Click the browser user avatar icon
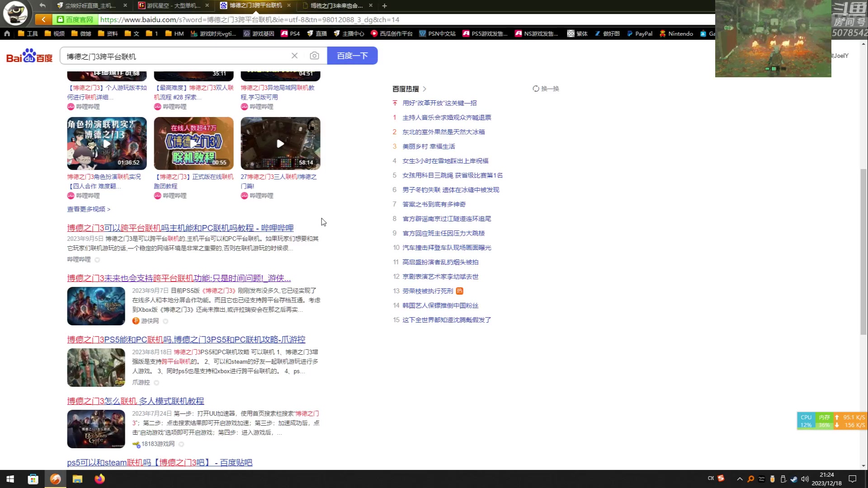This screenshot has width=868, height=488. [x=15, y=13]
